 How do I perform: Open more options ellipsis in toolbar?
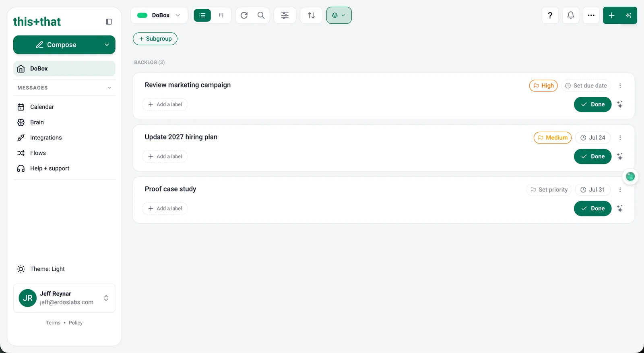click(591, 15)
